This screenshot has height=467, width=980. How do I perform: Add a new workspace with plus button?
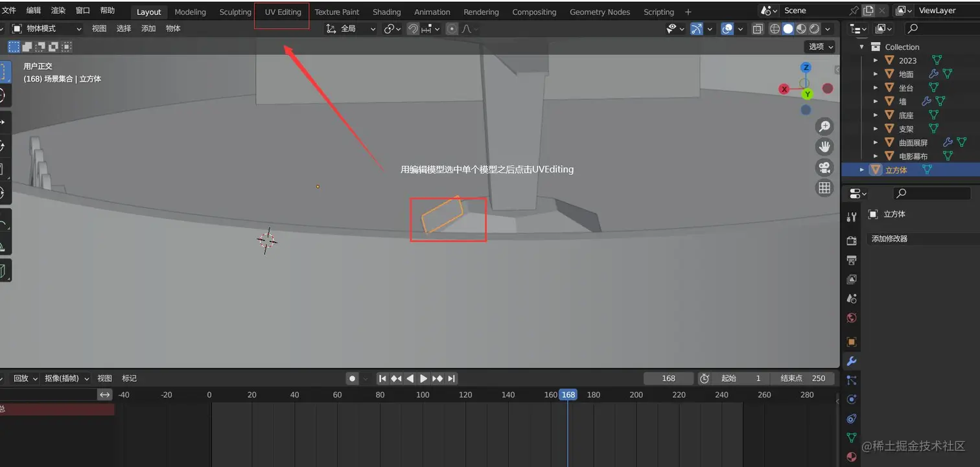pos(688,12)
